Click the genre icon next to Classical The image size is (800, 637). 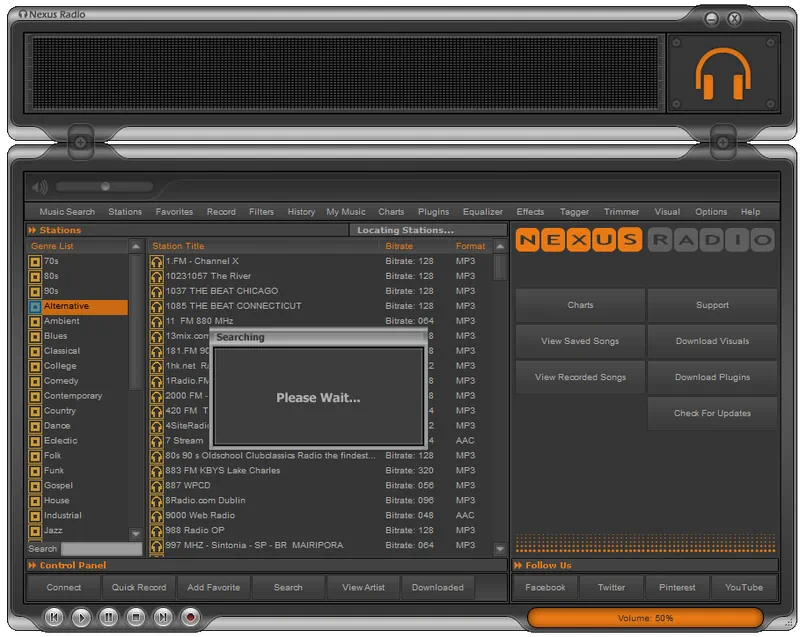point(35,351)
